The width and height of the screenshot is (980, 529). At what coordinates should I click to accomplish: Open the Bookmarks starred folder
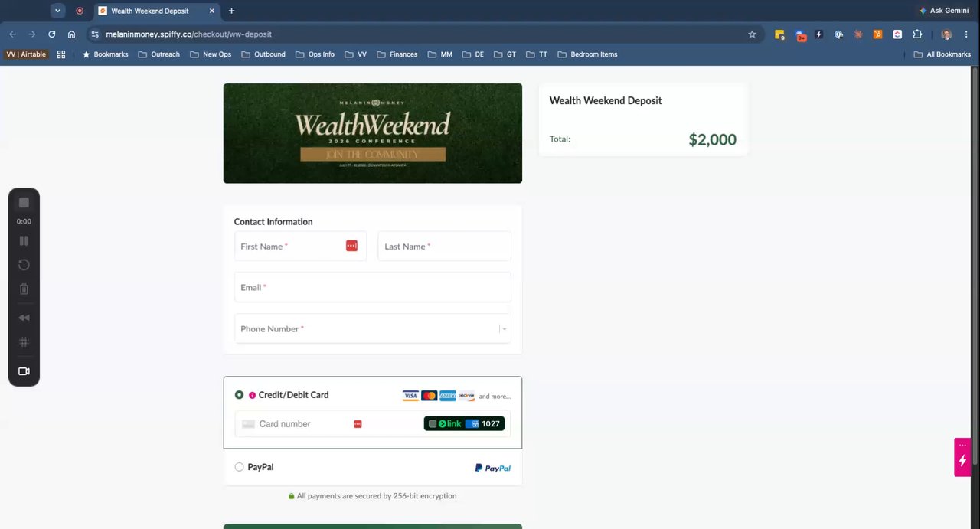click(105, 54)
